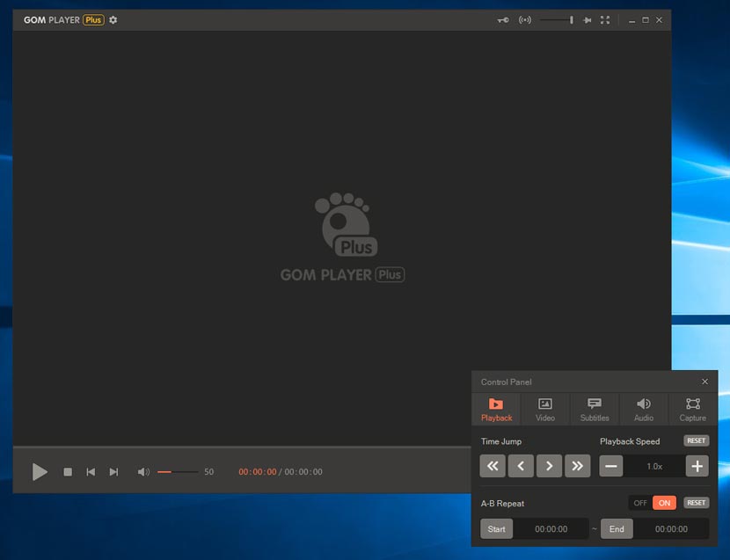Switch to the Video panel
This screenshot has height=560, width=730.
545,409
